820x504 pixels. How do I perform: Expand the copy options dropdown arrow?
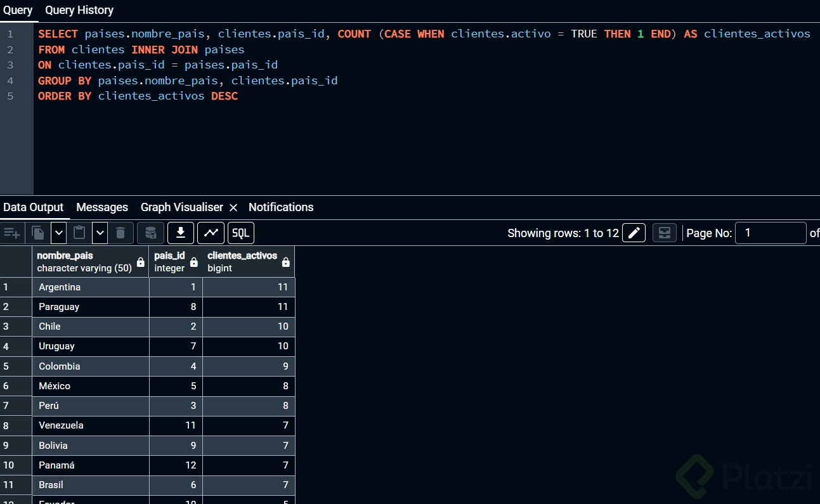tap(59, 233)
